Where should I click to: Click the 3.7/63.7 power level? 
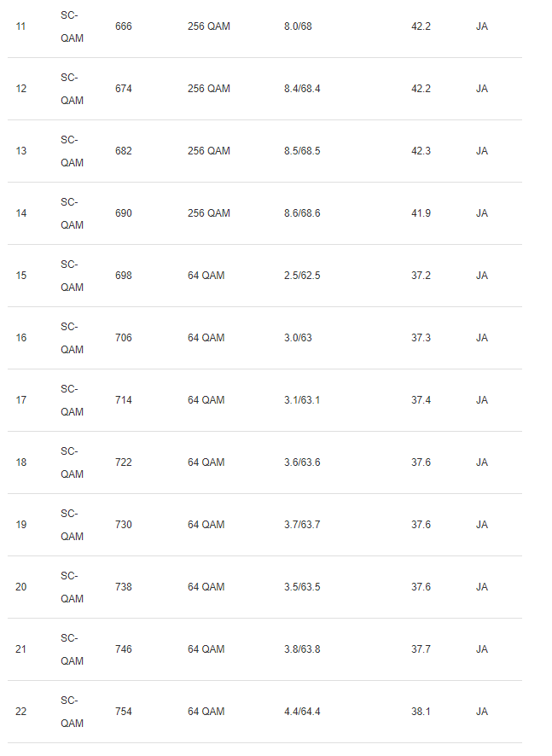point(302,525)
